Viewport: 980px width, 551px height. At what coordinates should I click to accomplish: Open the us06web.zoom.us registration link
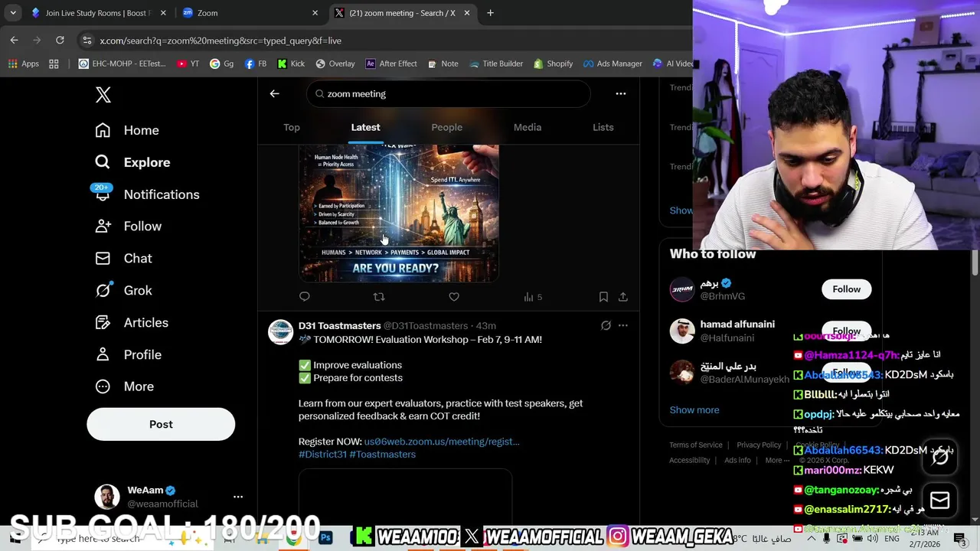442,442
